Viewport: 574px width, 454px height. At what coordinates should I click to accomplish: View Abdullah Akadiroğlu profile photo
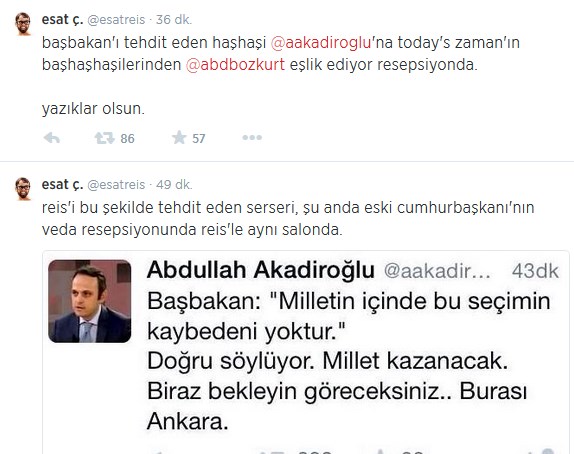click(90, 301)
